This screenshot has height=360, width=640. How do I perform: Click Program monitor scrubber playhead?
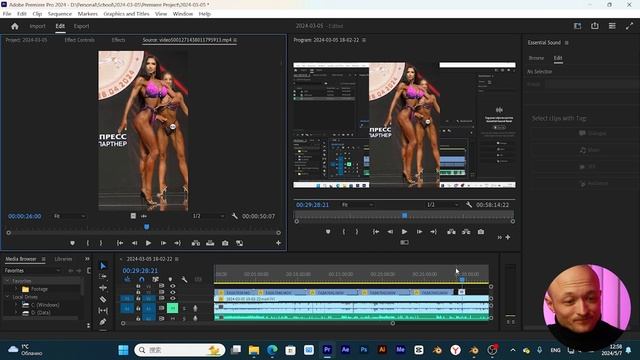[404, 215]
